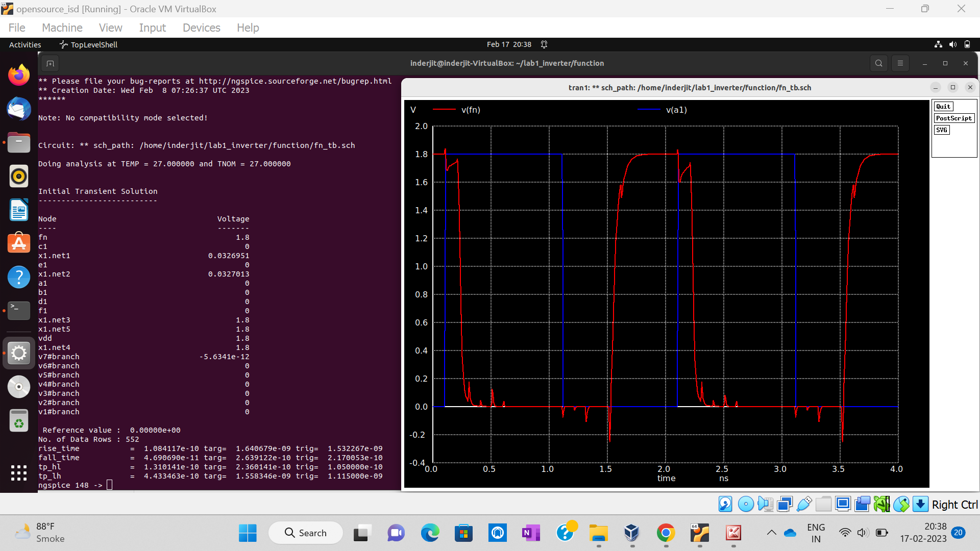Expand hidden icons in the Windows system tray
The height and width of the screenshot is (551, 980).
(771, 532)
